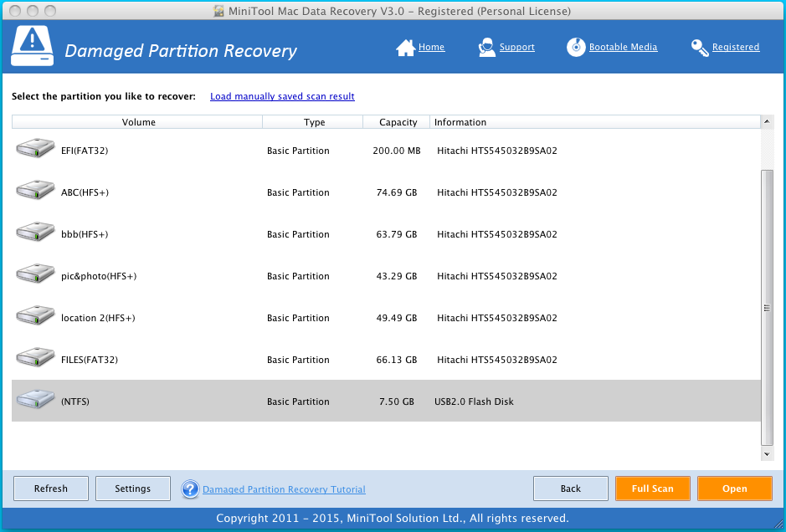Click the vertical scrollbar thumb
The width and height of the screenshot is (786, 532).
coord(767,308)
